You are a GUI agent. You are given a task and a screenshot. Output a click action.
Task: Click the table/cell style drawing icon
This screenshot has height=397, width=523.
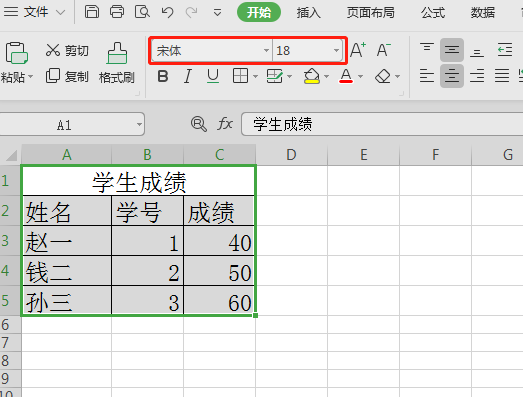point(275,76)
